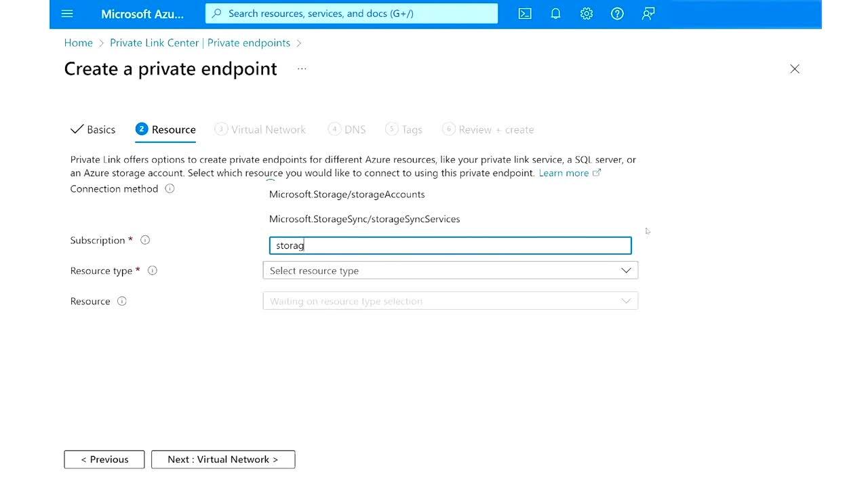The width and height of the screenshot is (868, 488).
Task: Open Cloud Shell from the top bar
Action: 525,14
